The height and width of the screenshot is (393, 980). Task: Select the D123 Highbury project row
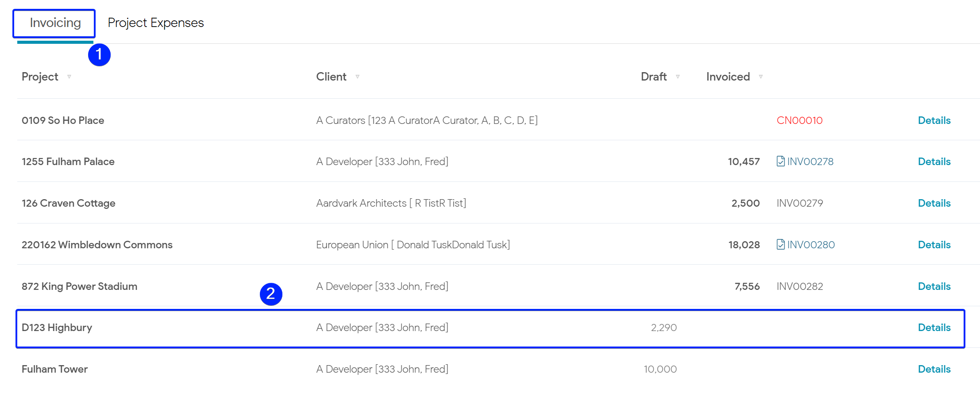coord(490,328)
